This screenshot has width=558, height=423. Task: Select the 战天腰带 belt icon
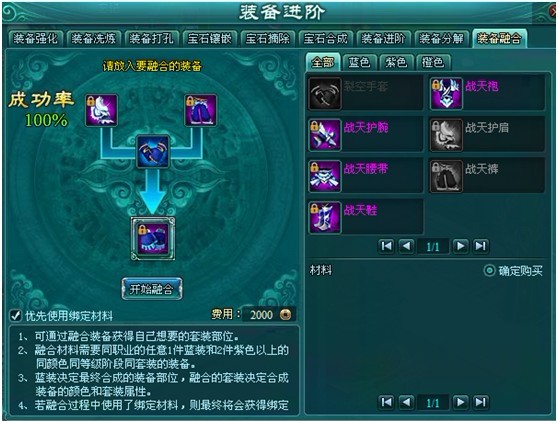coord(325,176)
